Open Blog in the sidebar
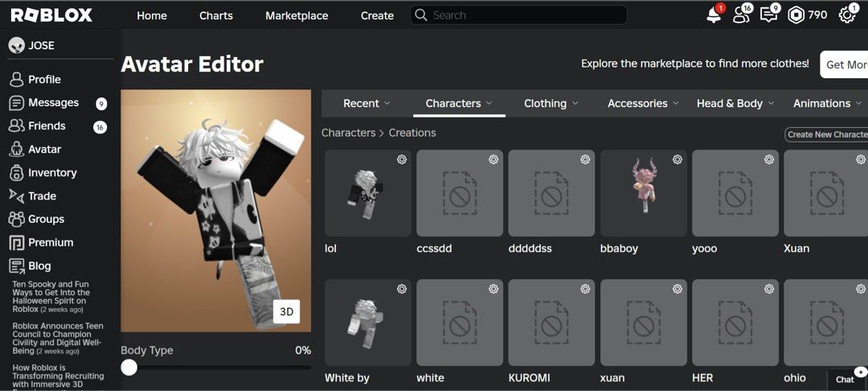868x391 pixels. coord(30,265)
